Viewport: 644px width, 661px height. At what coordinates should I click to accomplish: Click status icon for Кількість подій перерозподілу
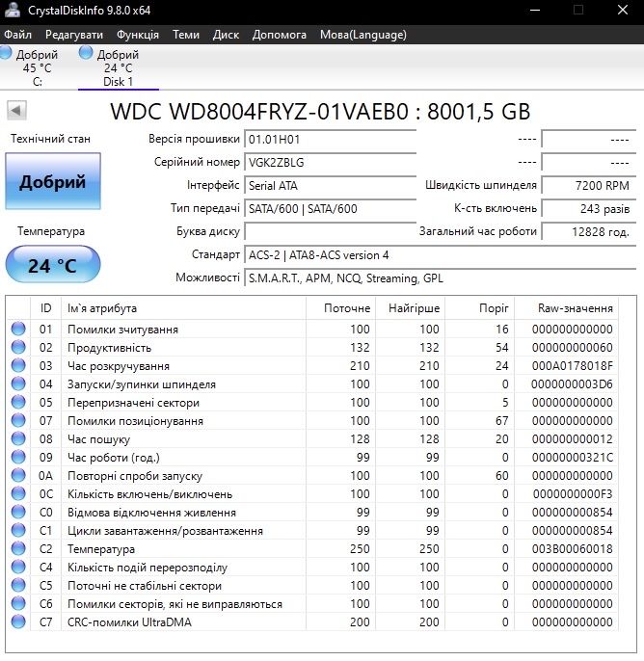tap(18, 567)
